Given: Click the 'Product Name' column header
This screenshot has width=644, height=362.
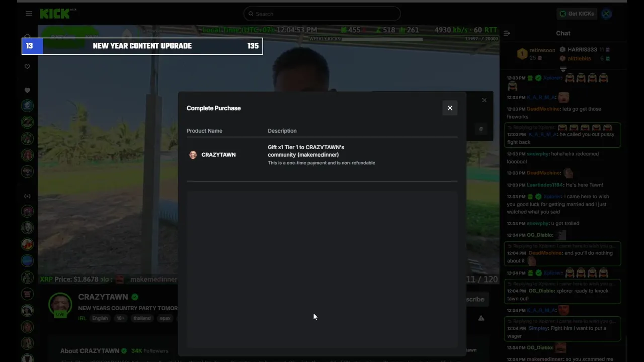Looking at the screenshot, I should [x=204, y=131].
